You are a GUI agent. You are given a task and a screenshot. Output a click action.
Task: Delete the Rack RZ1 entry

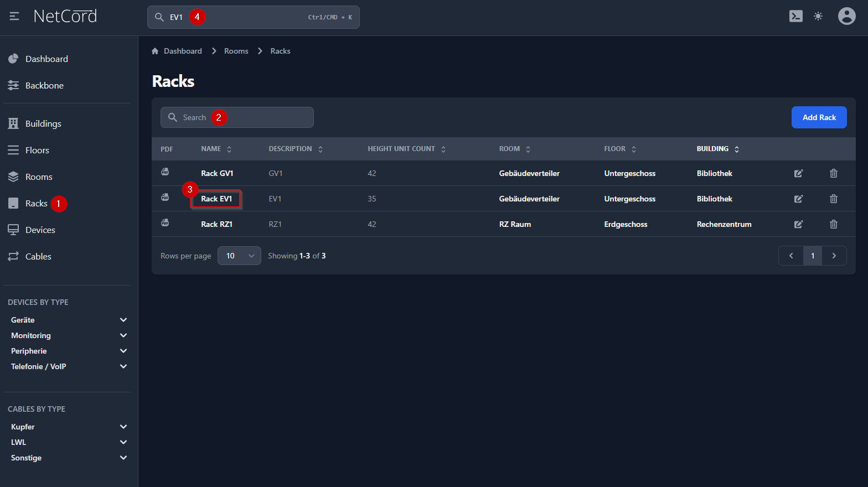coord(833,224)
